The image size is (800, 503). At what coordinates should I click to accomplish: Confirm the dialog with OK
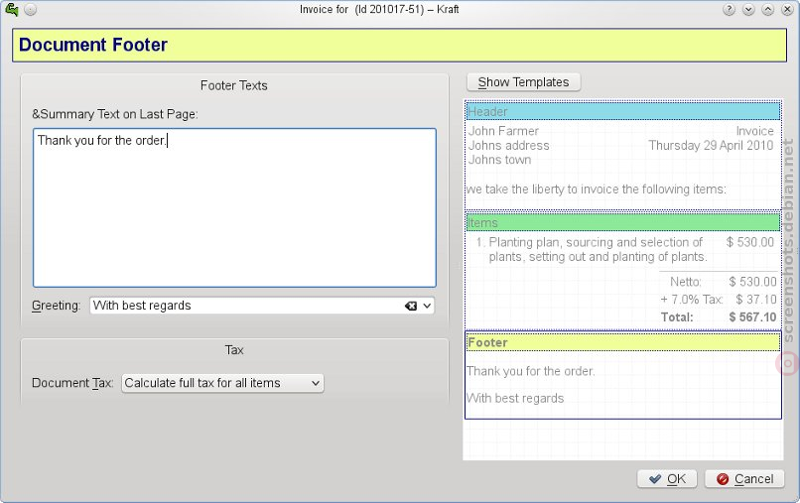[x=667, y=479]
